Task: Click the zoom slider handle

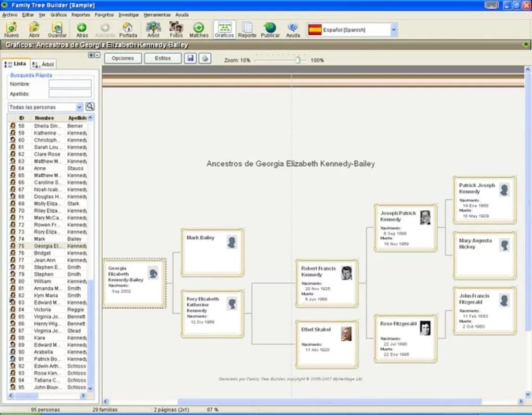Action: tap(297, 60)
